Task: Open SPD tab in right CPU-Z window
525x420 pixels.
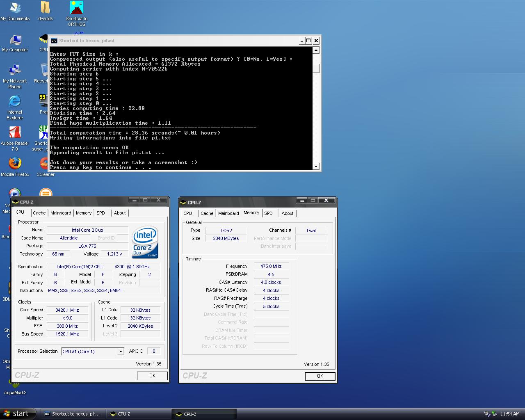Action: (269, 213)
